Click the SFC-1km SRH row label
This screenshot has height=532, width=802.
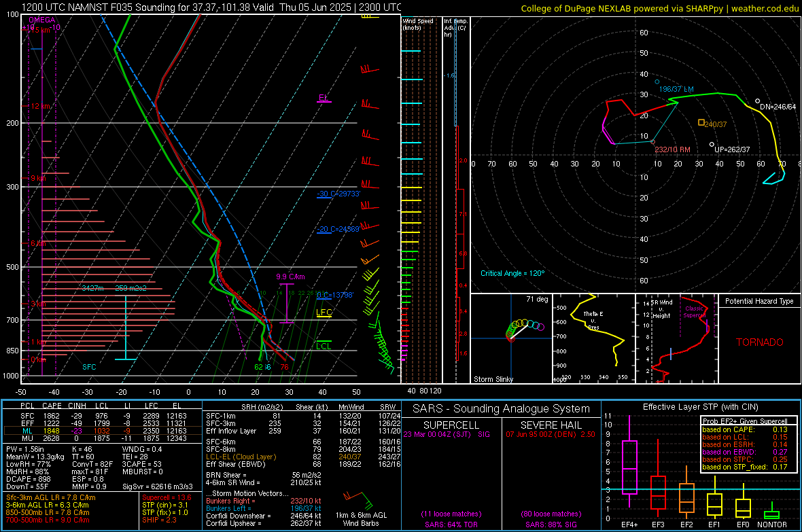coord(220,416)
